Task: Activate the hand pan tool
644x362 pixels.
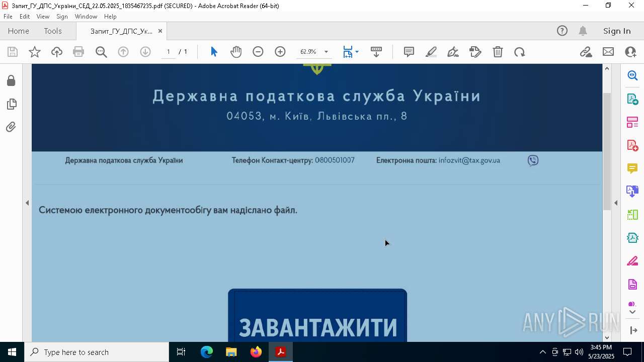Action: click(x=236, y=52)
